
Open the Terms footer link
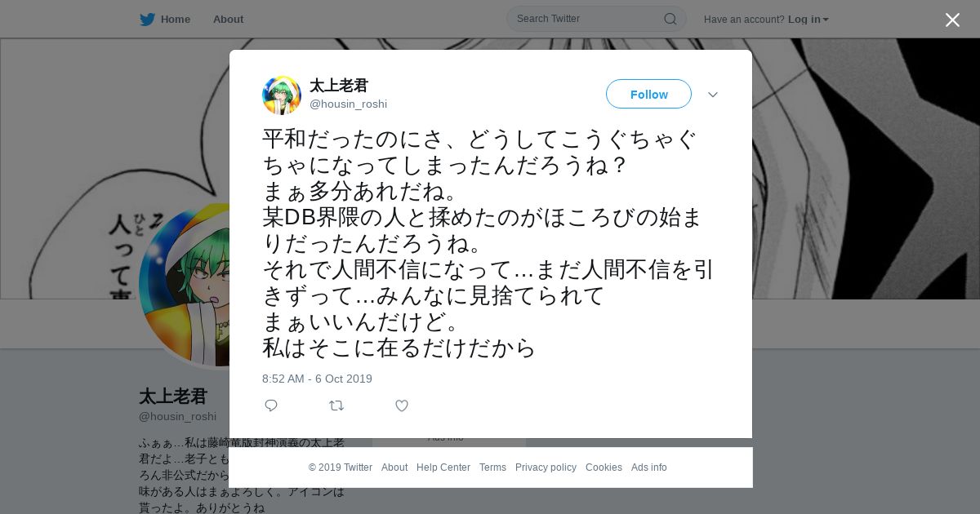(x=492, y=467)
